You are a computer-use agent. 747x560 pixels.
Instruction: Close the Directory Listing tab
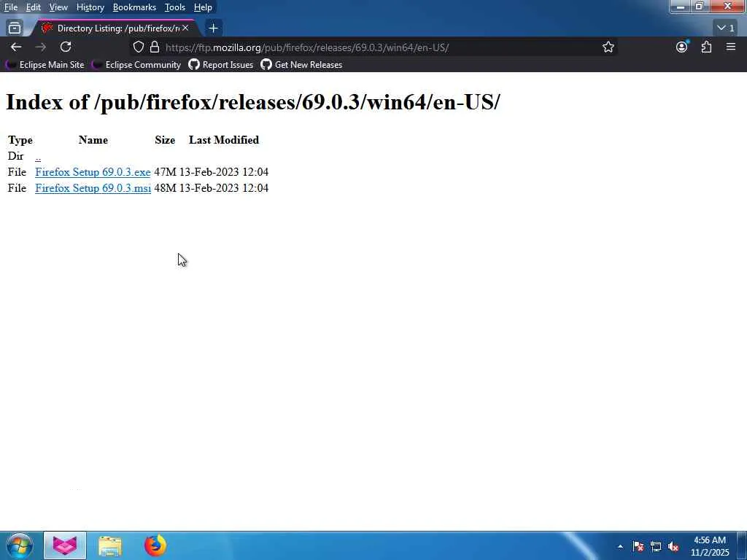pyautogui.click(x=185, y=28)
